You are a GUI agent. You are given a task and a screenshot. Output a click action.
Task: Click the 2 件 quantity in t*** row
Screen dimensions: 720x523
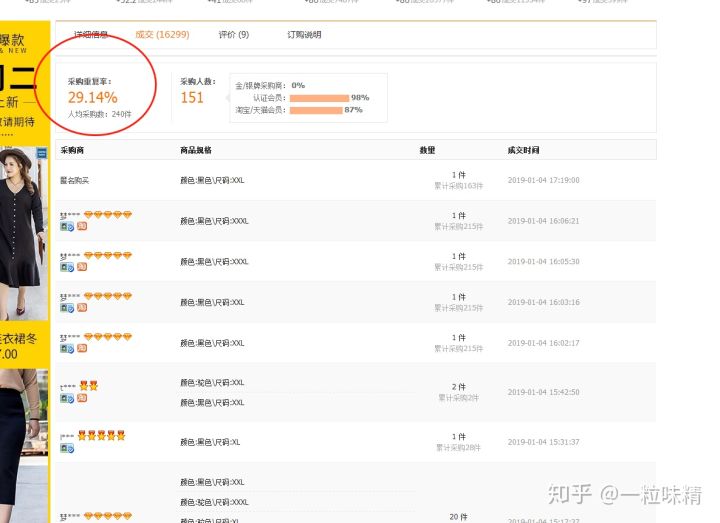[459, 387]
